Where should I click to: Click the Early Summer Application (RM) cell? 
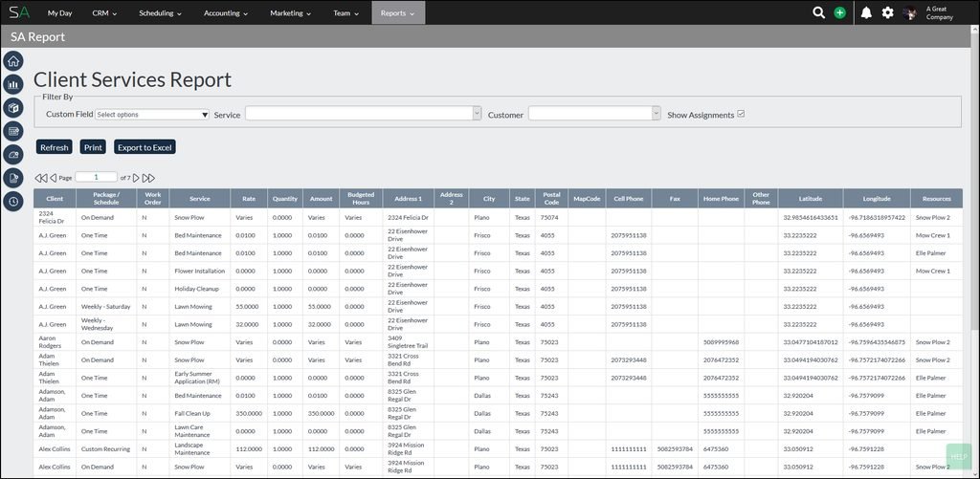tap(200, 378)
